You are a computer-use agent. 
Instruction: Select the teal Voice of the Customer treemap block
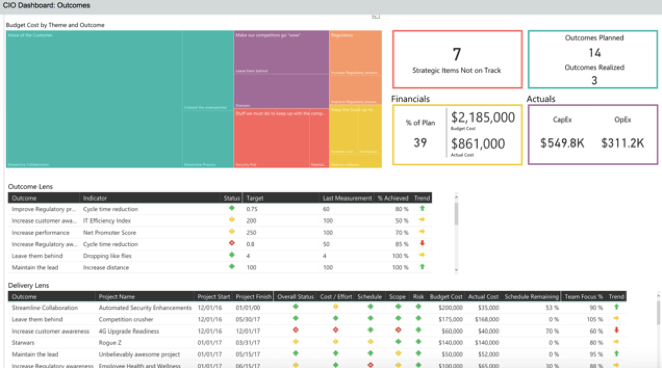point(94,99)
